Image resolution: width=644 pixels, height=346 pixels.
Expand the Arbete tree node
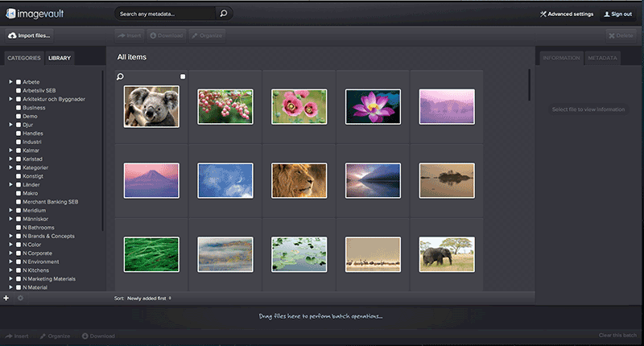coord(10,82)
